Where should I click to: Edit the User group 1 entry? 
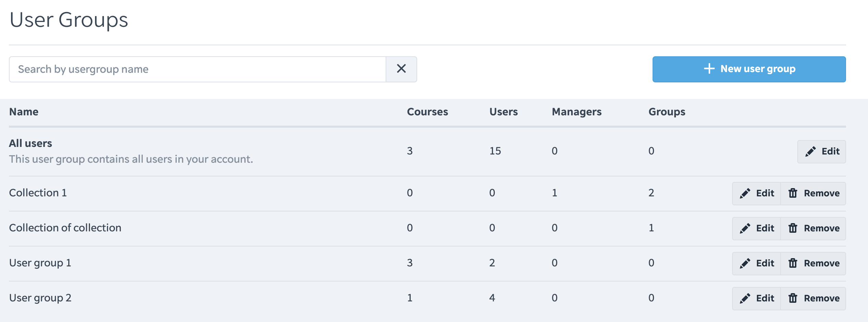point(756,263)
